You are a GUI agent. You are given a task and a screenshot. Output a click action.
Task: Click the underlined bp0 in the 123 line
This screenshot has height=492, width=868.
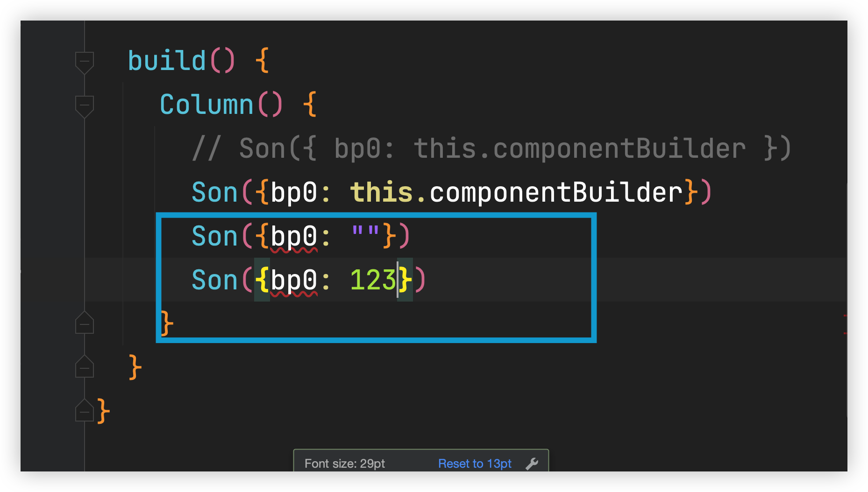click(294, 281)
